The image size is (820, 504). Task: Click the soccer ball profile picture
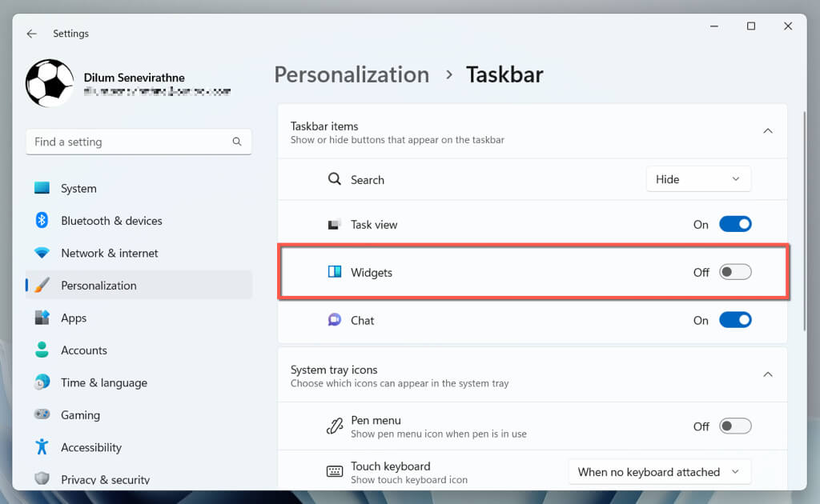(50, 83)
